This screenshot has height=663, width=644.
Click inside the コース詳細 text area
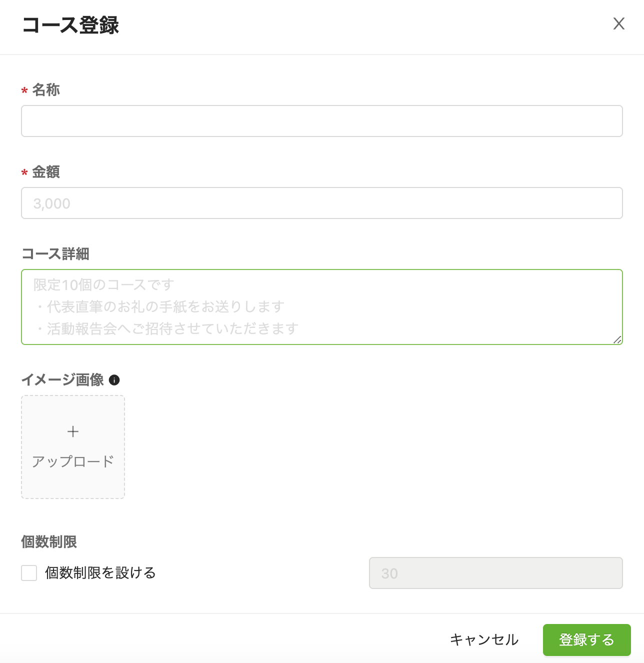322,307
